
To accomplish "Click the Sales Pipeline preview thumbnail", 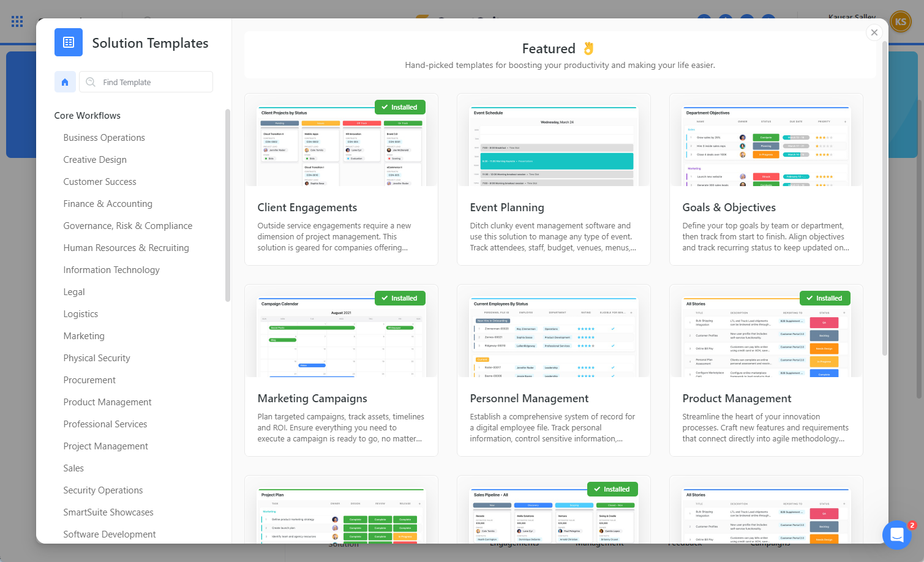I will 554,516.
